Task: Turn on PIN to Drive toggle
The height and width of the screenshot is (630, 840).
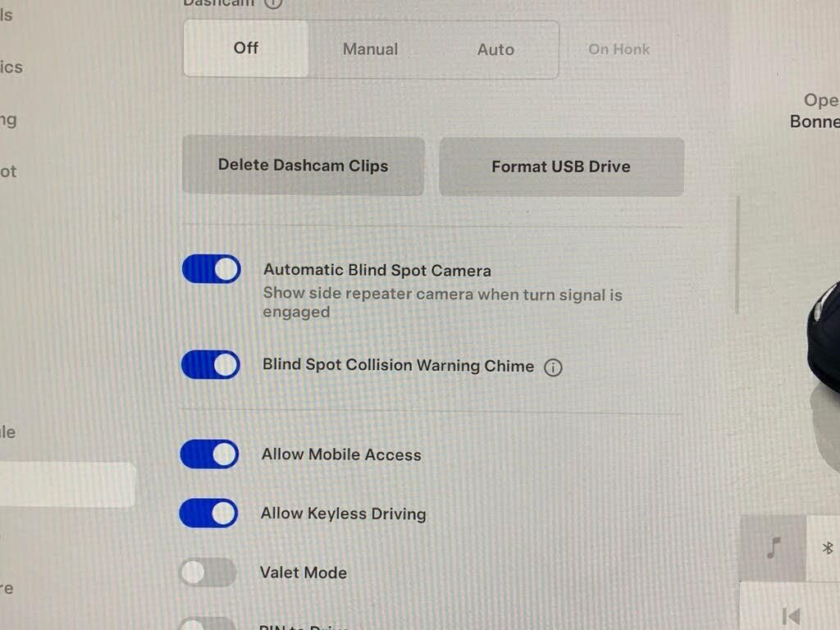Action: coord(208,624)
